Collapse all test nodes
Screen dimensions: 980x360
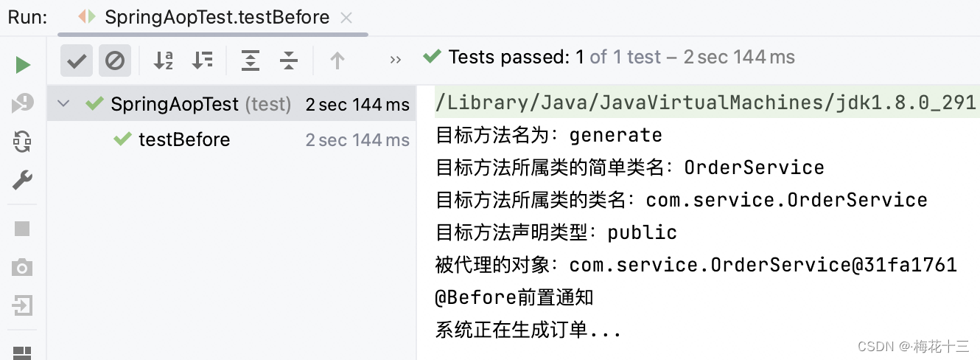[289, 60]
